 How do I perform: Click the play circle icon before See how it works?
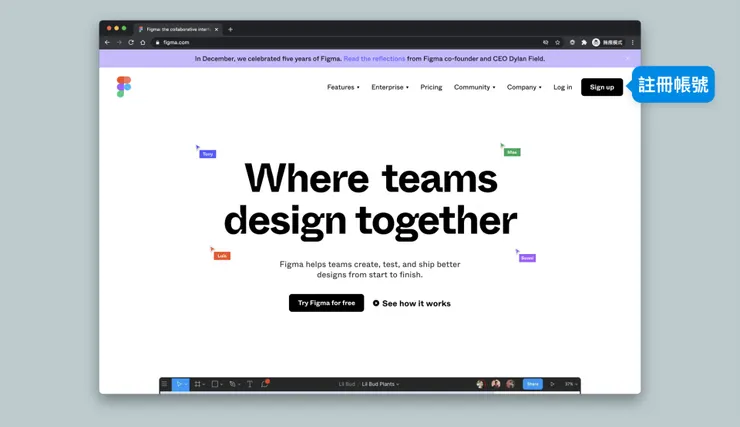(376, 303)
